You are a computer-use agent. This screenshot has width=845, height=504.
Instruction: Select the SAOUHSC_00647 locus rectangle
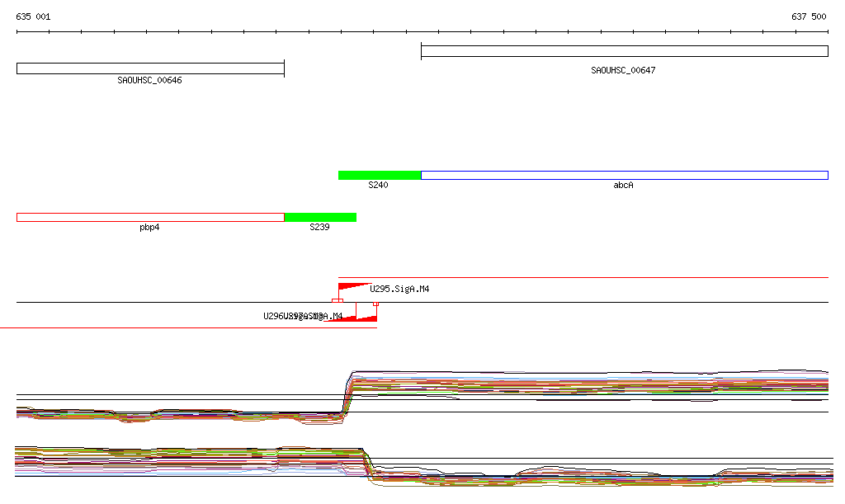[624, 51]
